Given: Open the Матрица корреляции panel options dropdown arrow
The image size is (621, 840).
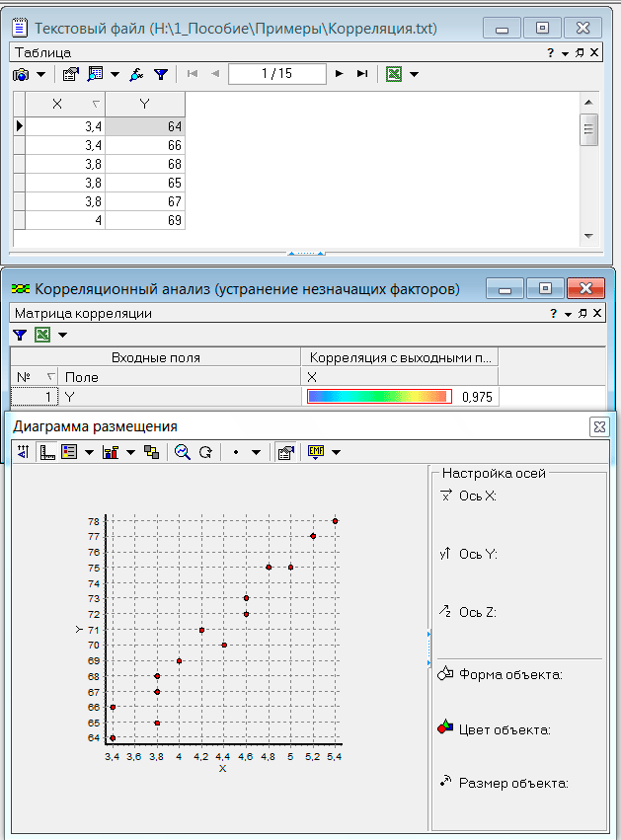Looking at the screenshot, I should (568, 315).
